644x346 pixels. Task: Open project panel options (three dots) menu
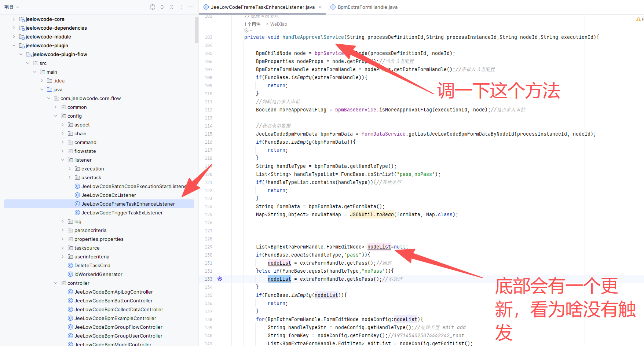tap(181, 7)
